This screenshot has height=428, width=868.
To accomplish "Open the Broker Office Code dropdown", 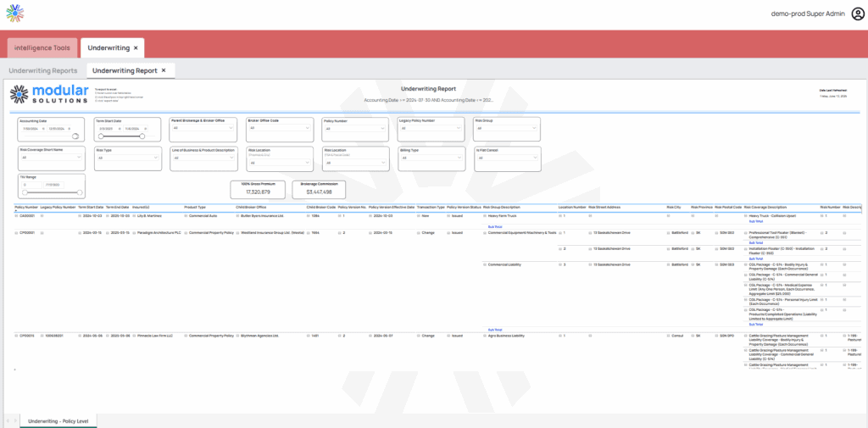I will 279,128.
